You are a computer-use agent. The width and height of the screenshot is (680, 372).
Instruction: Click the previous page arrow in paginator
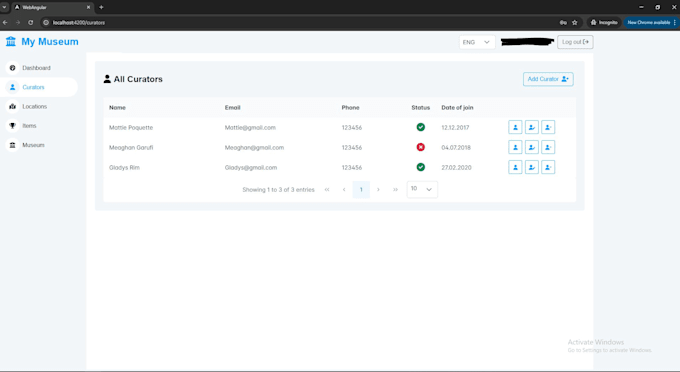click(344, 189)
